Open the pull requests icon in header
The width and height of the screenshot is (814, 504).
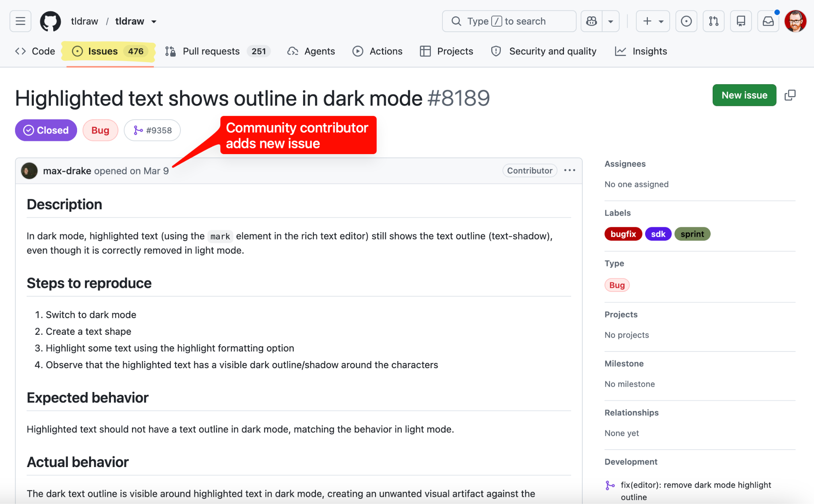(x=713, y=21)
